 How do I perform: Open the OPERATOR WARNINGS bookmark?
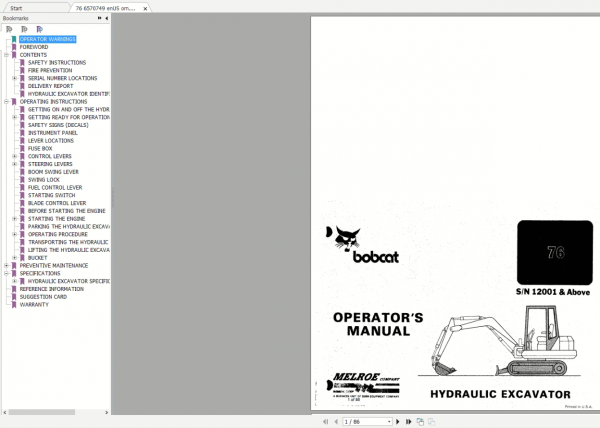47,39
